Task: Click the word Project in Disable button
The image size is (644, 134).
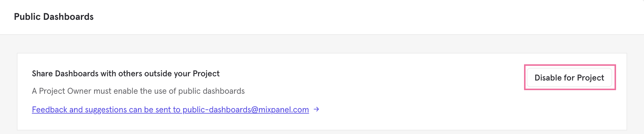Action: tap(590, 78)
